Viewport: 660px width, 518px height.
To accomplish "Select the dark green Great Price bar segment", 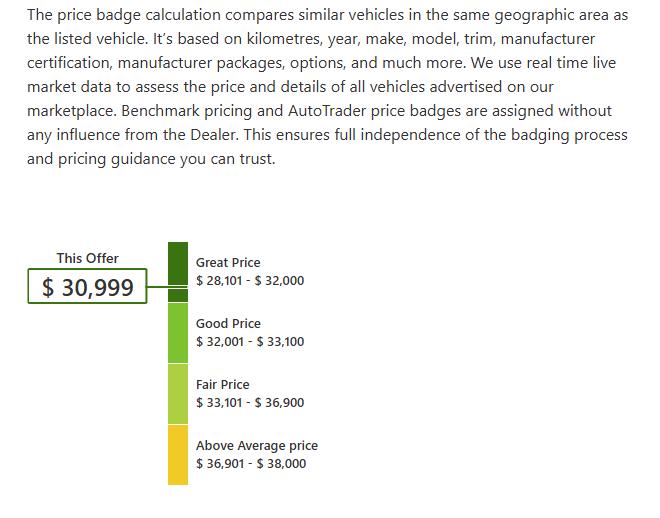I will point(178,272).
